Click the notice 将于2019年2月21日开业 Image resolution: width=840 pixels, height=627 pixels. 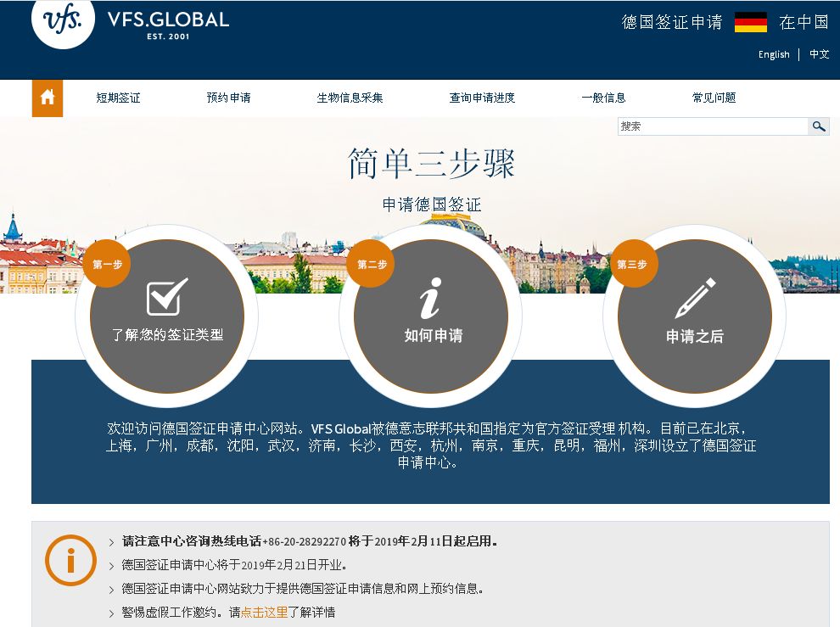[x=235, y=565]
